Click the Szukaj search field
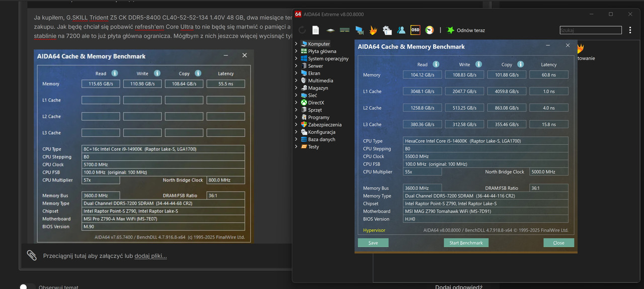644x289 pixels. (x=591, y=30)
